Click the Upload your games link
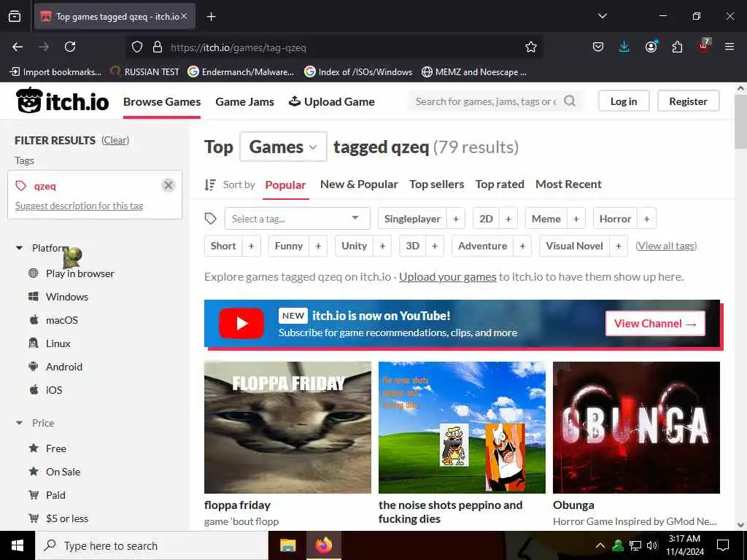Screen dimensions: 747x560 point(447,276)
